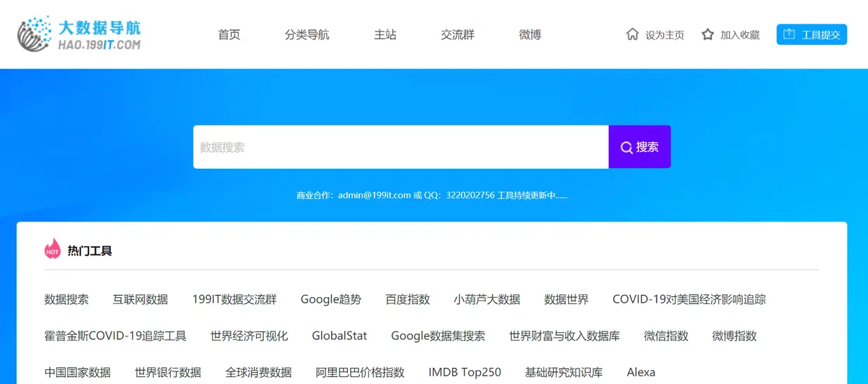Open the 微博指数 link
Image resolution: width=868 pixels, height=384 pixels.
coord(734,336)
